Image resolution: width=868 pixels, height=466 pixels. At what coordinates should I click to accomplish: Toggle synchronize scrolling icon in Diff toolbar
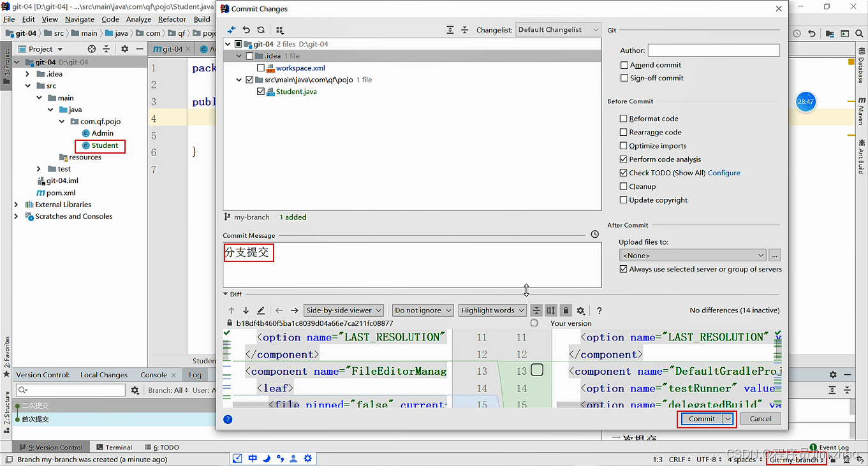click(x=551, y=310)
